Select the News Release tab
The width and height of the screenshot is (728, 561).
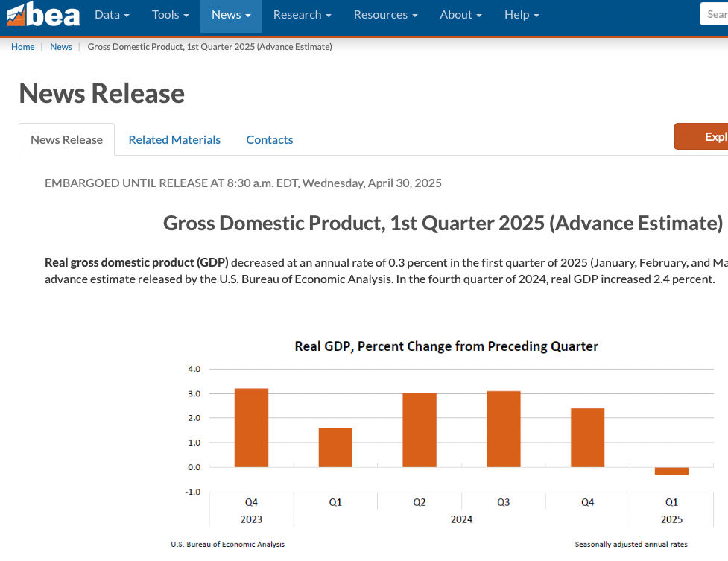66,139
